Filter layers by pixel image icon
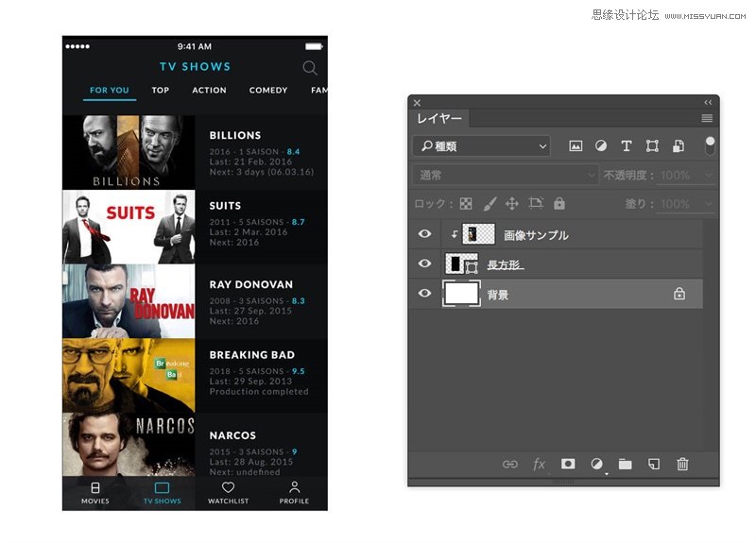 [576, 146]
